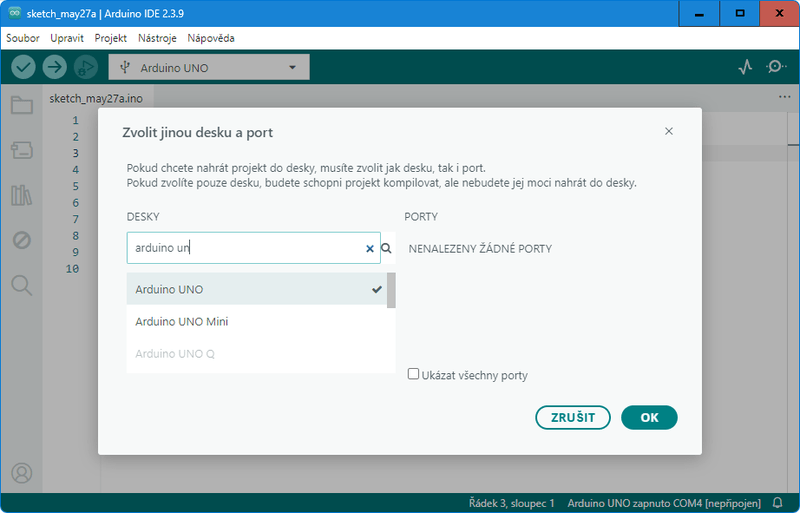Viewport: 800px width, 513px height.
Task: Enable the Ukázat všechny porty checkbox
Action: pyautogui.click(x=413, y=374)
